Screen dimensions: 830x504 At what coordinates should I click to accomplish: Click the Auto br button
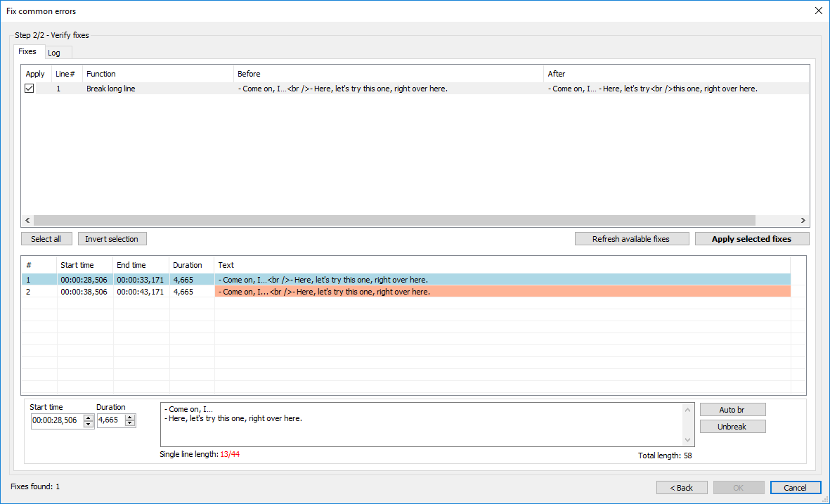point(732,409)
